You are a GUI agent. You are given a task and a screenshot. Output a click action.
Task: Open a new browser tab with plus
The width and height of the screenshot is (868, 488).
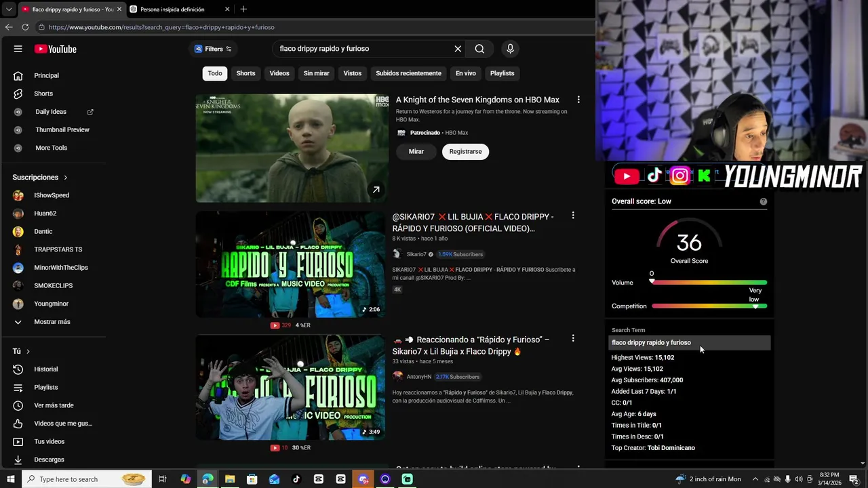pos(243,9)
